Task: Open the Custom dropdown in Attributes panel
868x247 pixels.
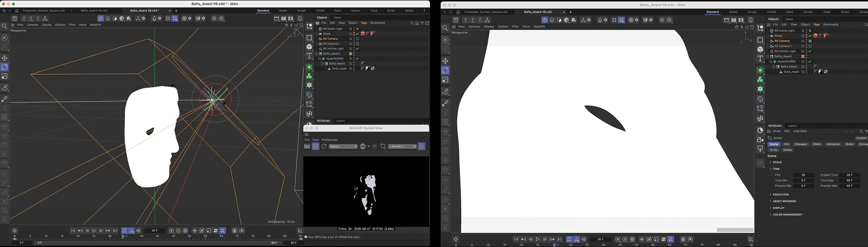Action: 861,138
